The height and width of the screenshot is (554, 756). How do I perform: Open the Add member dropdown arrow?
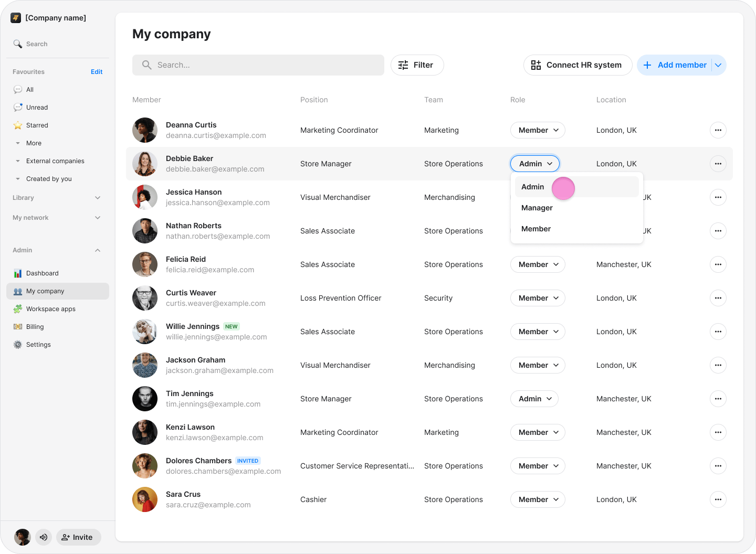pos(718,65)
